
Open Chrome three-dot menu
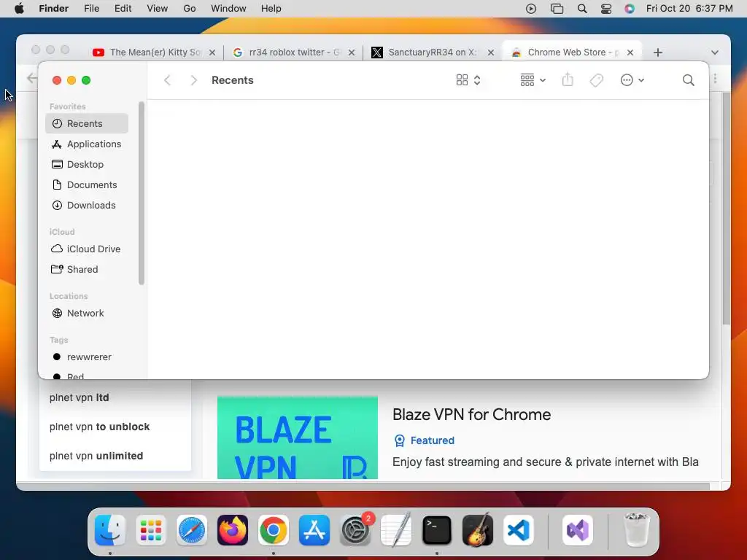(x=715, y=78)
